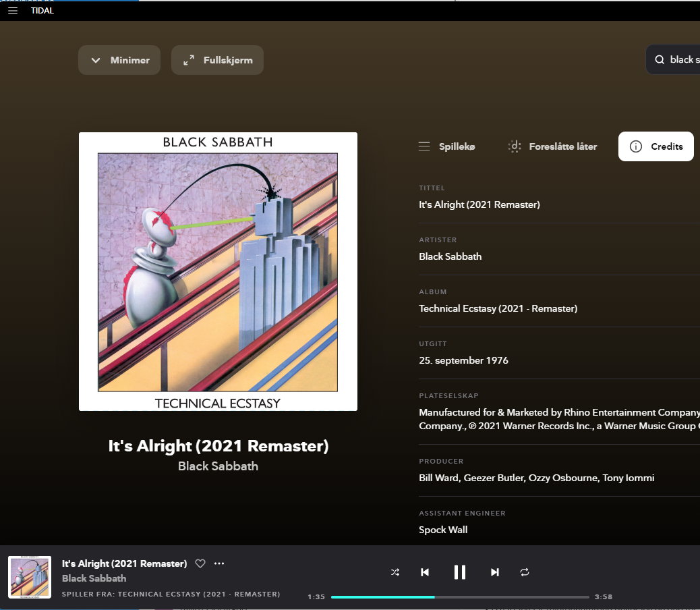
Task: Open the Black Sabbath artist under ARTISTER
Action: click(x=450, y=256)
